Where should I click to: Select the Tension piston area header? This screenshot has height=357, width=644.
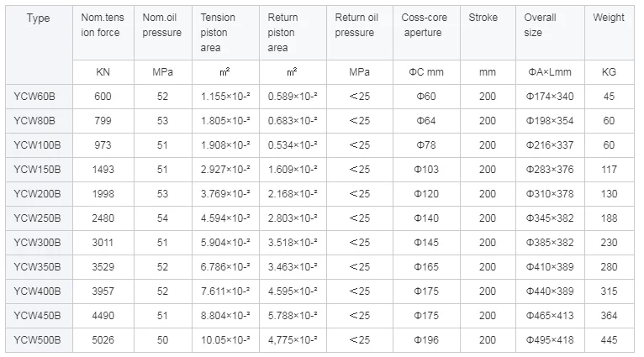225,32
